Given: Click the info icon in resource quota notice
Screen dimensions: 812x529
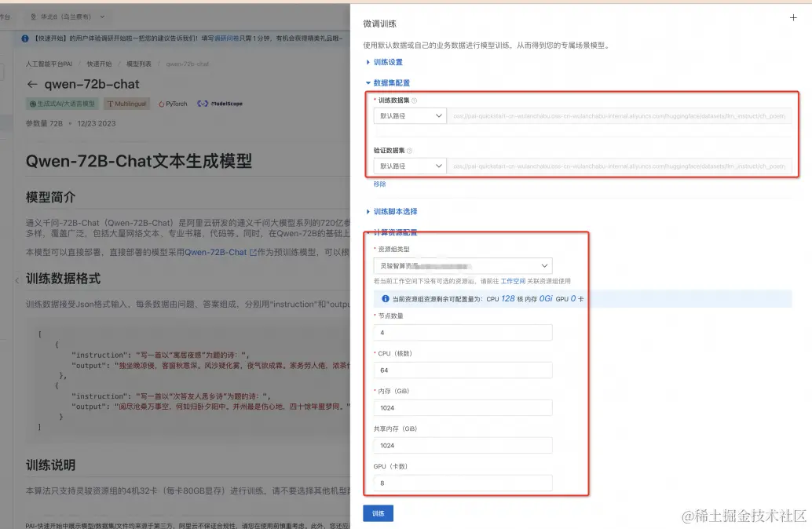Looking at the screenshot, I should tap(386, 299).
